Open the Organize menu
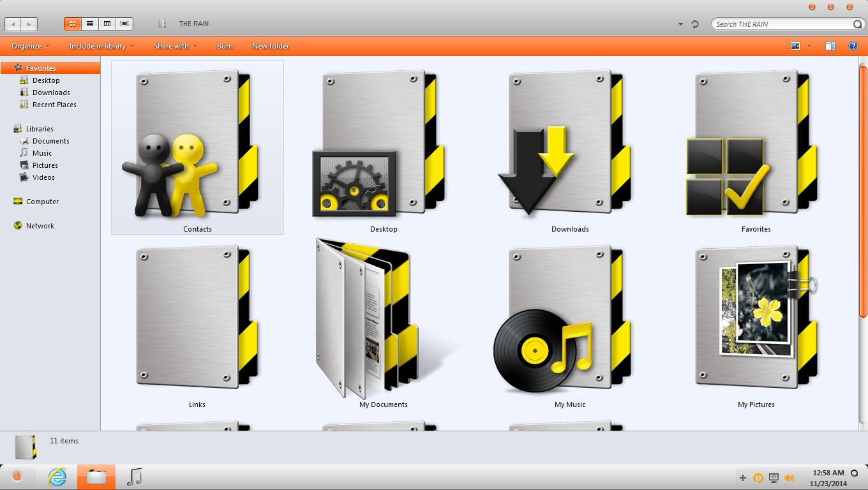The image size is (868, 490). click(x=31, y=46)
